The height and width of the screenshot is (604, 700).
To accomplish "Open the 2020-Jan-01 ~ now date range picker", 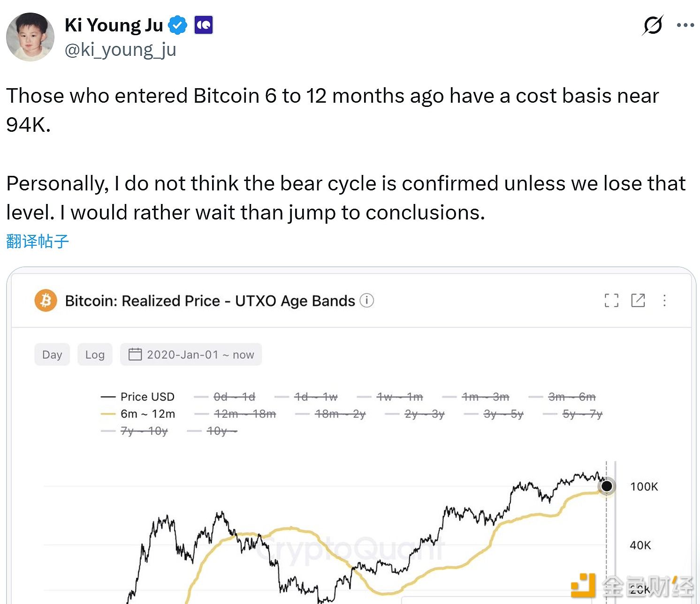I will pyautogui.click(x=191, y=355).
